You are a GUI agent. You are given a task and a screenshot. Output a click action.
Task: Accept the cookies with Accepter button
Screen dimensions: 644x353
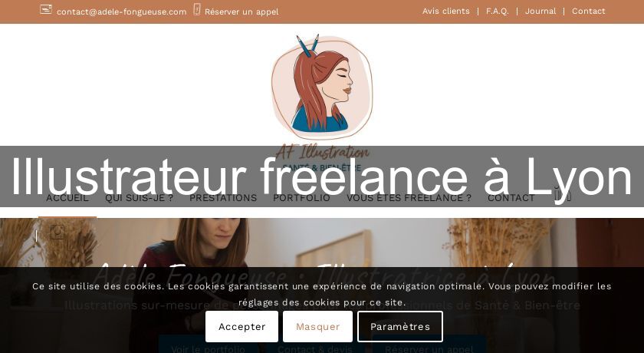(x=242, y=327)
